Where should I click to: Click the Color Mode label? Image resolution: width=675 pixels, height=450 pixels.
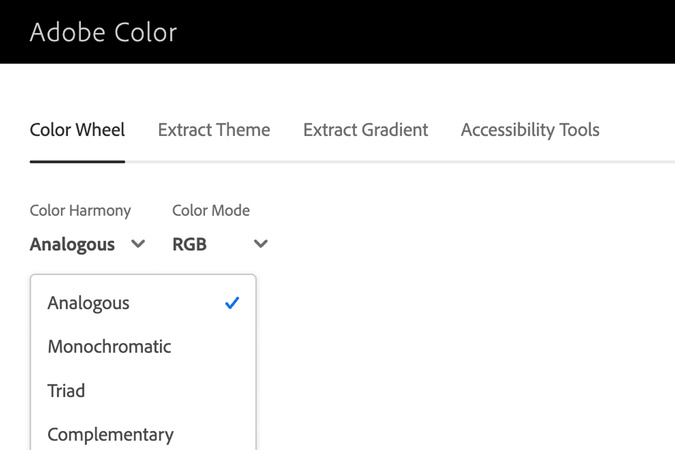coord(211,211)
